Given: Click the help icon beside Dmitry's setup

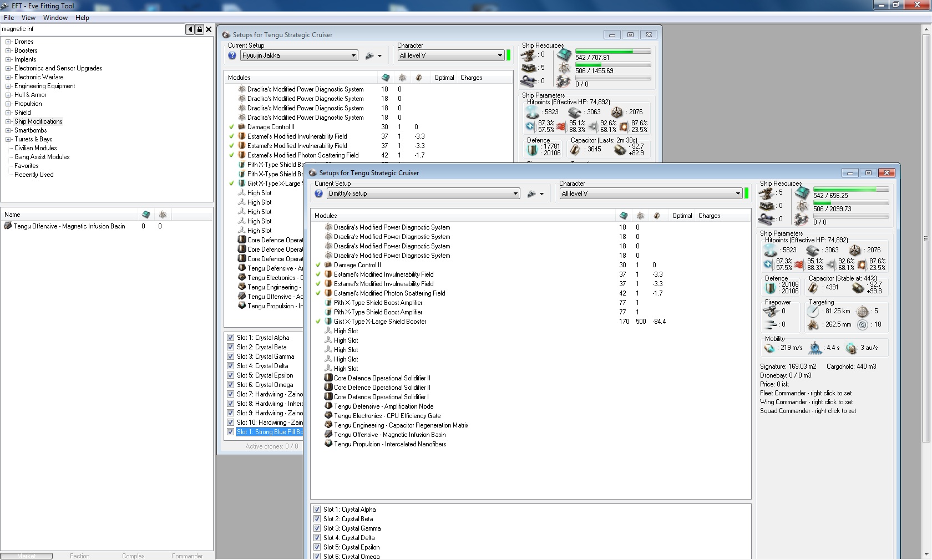Looking at the screenshot, I should (318, 194).
